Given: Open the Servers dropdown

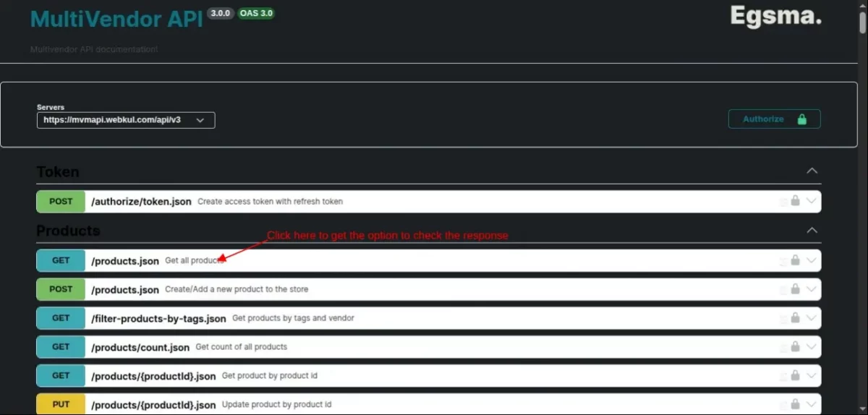Looking at the screenshot, I should point(126,120).
